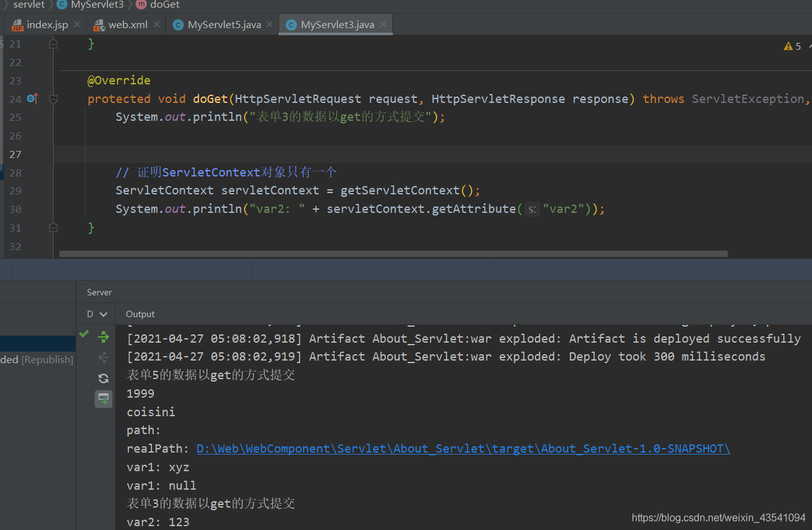Viewport: 812px width, 530px height.
Task: Click the 'var1: xyz' output line
Action: [158, 467]
